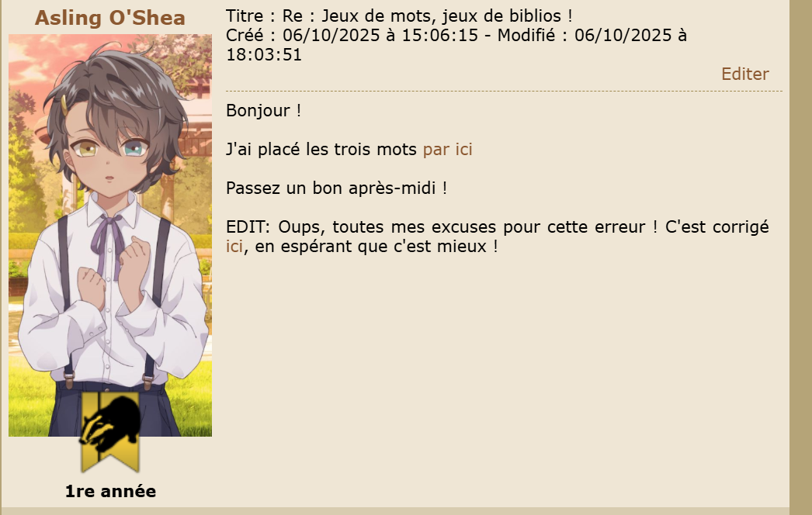Click the character's yellow-colored eye
812x515 pixels.
pyautogui.click(x=85, y=150)
